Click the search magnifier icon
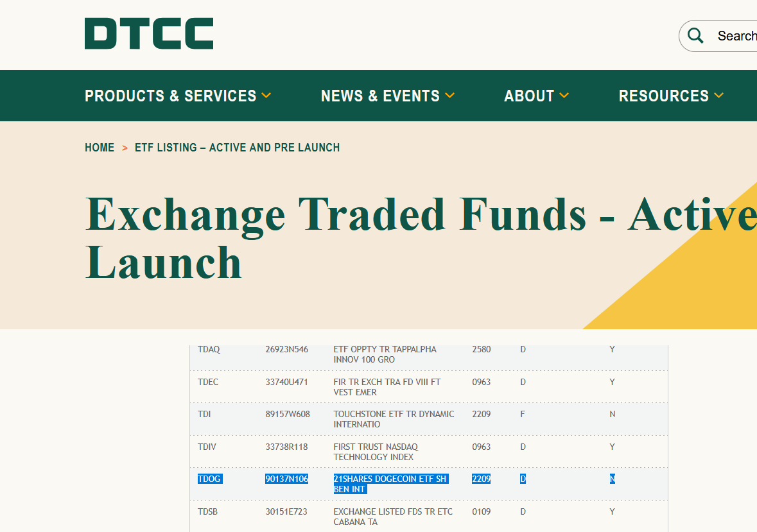757x532 pixels. pos(695,36)
